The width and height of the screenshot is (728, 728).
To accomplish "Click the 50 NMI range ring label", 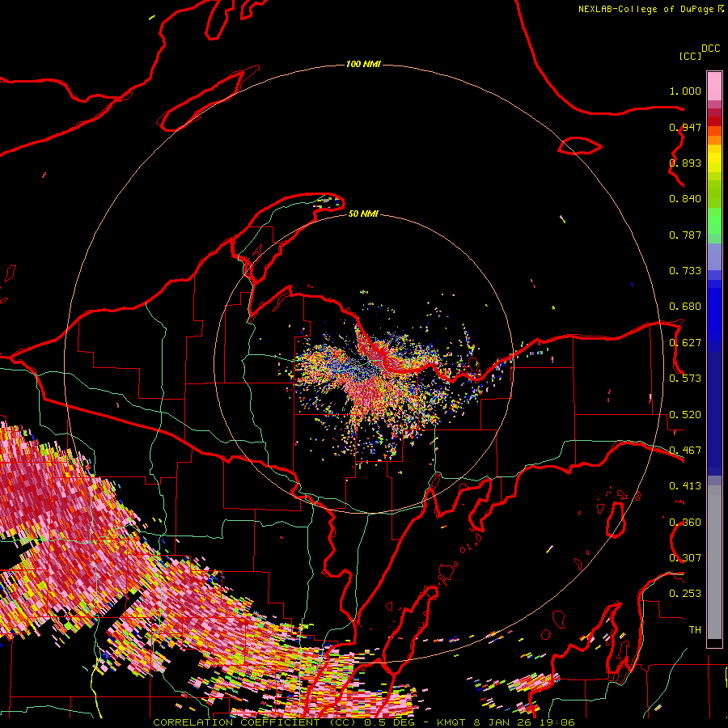I will coord(363,214).
